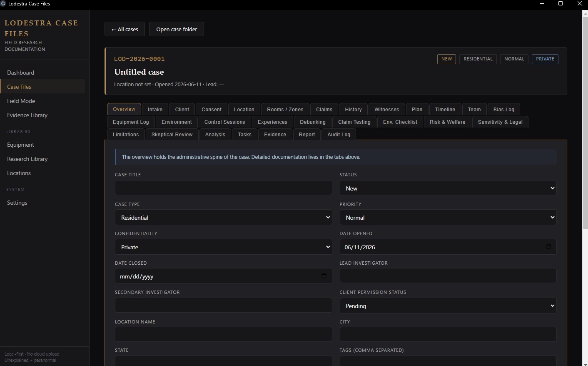Screen dimensions: 588x366
Task: Click the NEW status badge
Action: point(446,59)
